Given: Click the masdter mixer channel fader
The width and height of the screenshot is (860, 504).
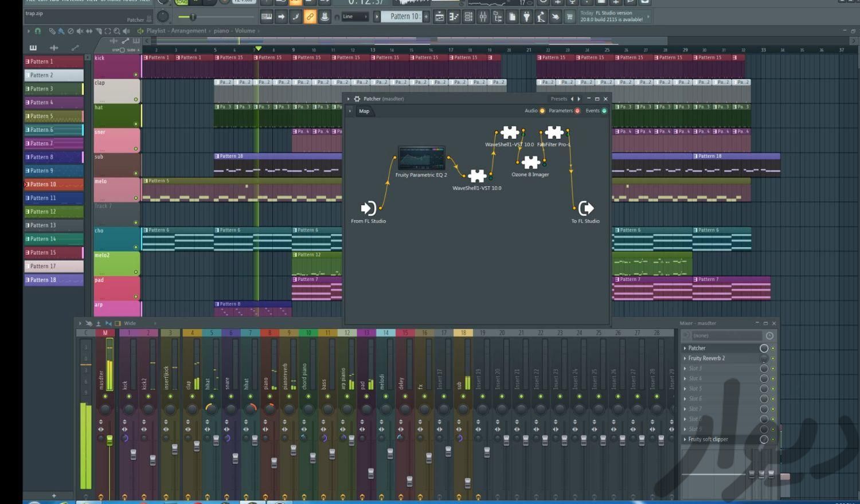Looking at the screenshot, I should (110, 440).
